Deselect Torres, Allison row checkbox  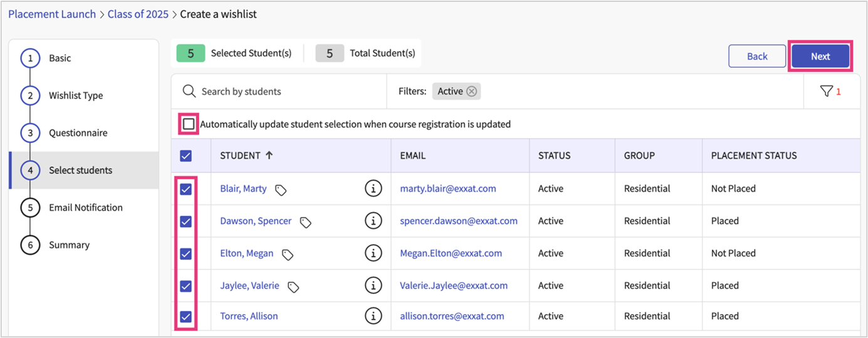click(x=186, y=317)
